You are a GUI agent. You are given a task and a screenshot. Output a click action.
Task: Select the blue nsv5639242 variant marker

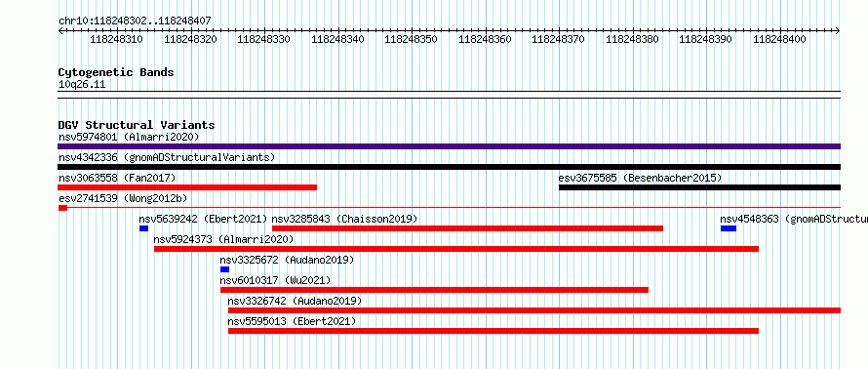[x=144, y=228]
